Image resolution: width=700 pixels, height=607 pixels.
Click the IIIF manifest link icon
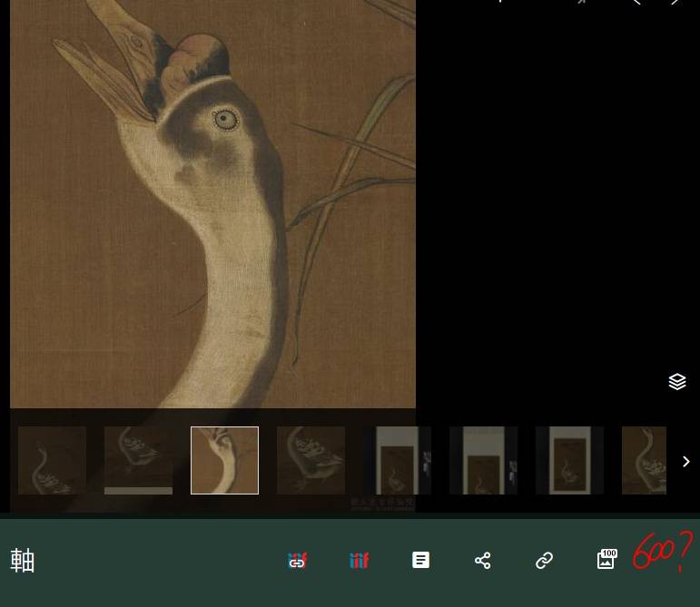click(297, 561)
